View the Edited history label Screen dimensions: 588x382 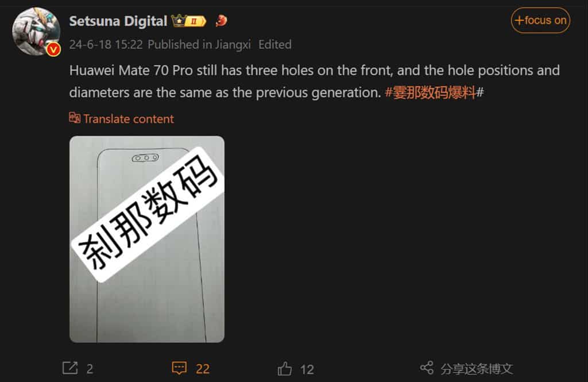click(275, 45)
